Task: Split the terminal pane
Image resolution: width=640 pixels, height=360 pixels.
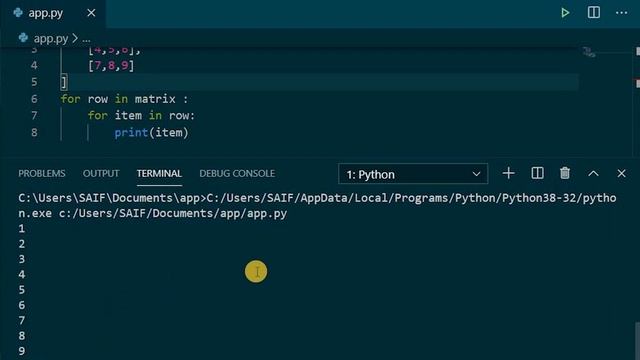Action: point(537,173)
